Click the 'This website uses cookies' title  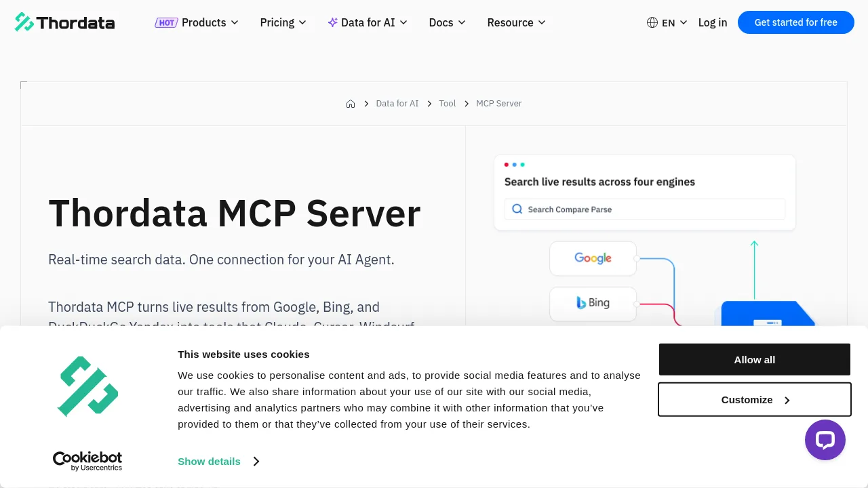[x=243, y=354]
